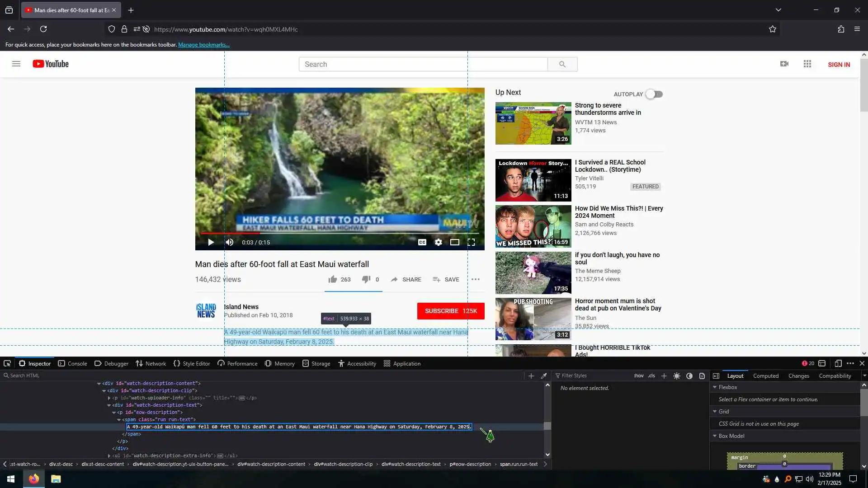Open the YouTube apps grid icon
The image size is (868, 488).
click(x=807, y=64)
